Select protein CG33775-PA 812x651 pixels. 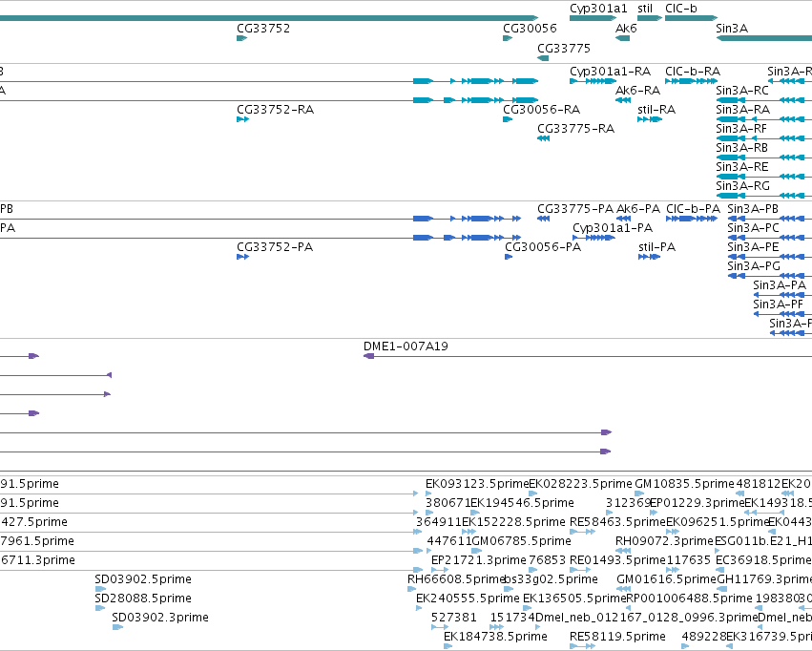point(543,219)
